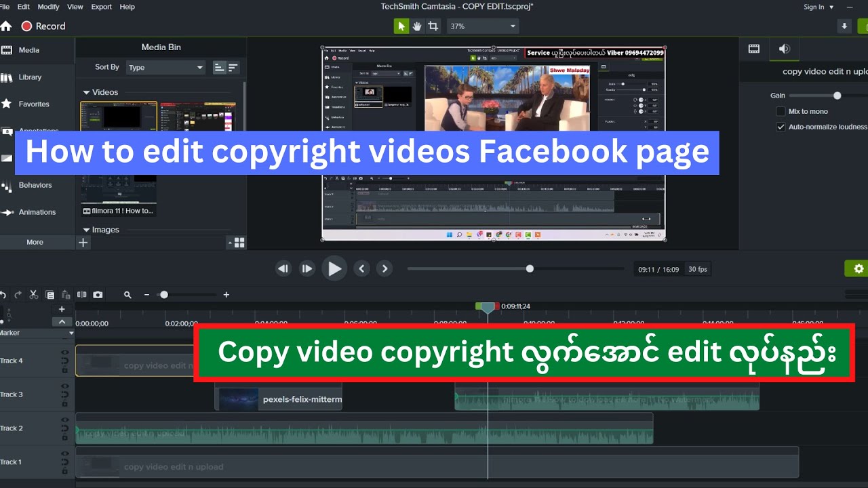Image resolution: width=868 pixels, height=488 pixels.
Task: Step back to the previous frame
Action: 283,269
